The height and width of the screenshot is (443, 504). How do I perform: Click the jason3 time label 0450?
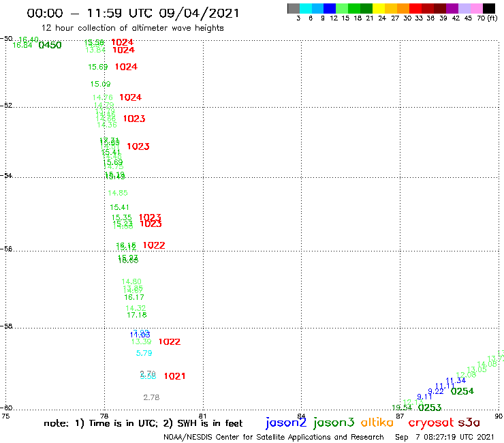(x=50, y=45)
